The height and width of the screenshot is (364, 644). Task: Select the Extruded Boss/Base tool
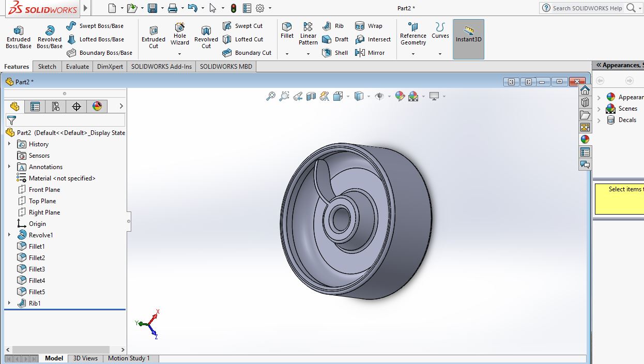19,37
